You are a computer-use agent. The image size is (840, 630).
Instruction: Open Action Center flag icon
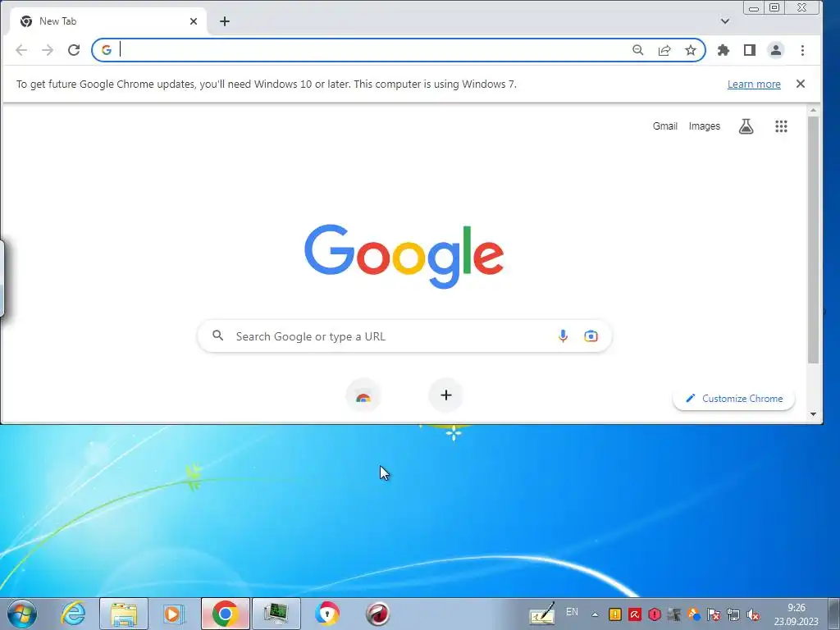click(x=714, y=614)
